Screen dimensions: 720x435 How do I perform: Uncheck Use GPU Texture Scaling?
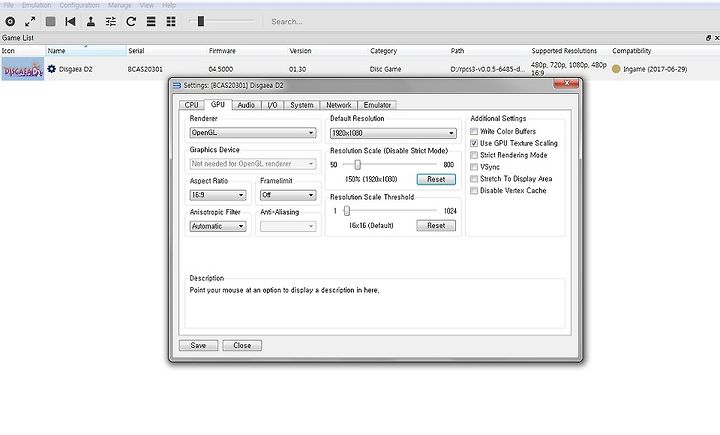click(474, 143)
